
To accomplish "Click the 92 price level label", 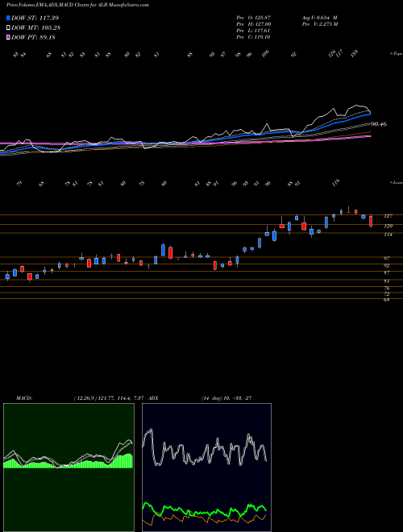I will (387, 266).
